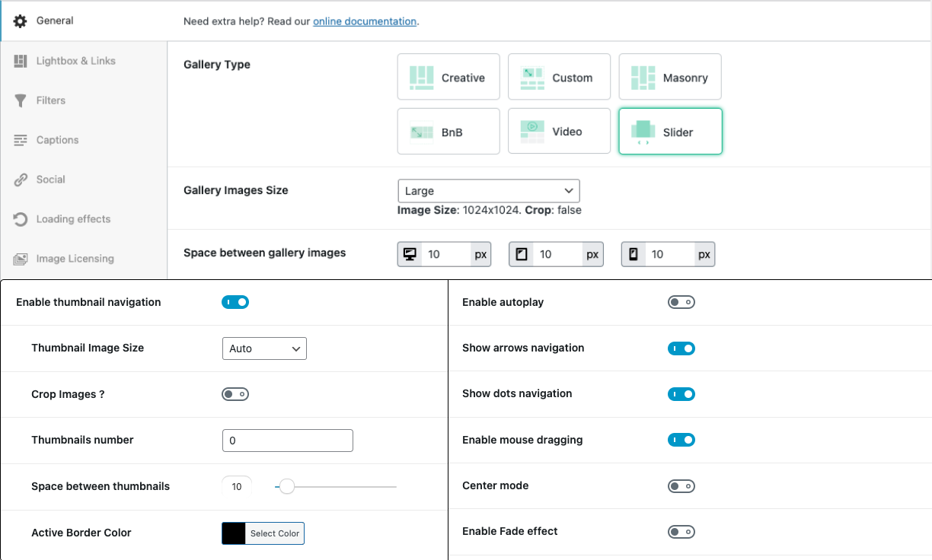
Task: Enable the Crop Images switch
Action: tap(235, 394)
